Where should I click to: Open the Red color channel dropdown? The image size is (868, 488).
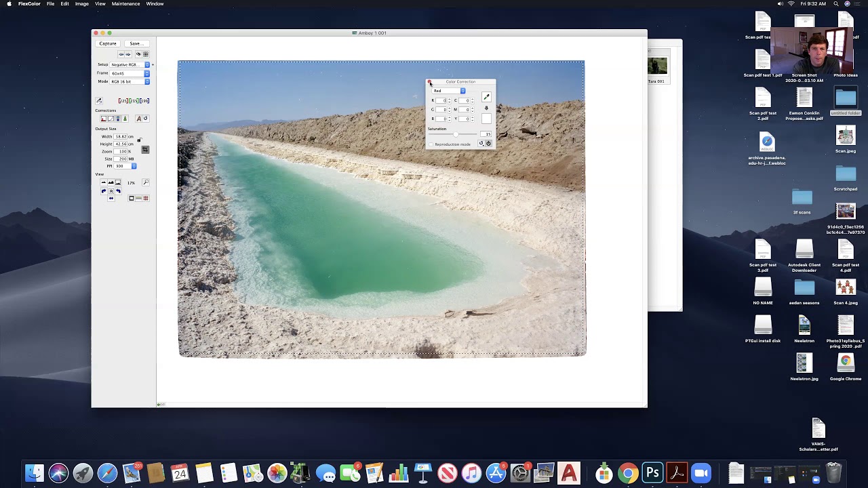point(449,91)
